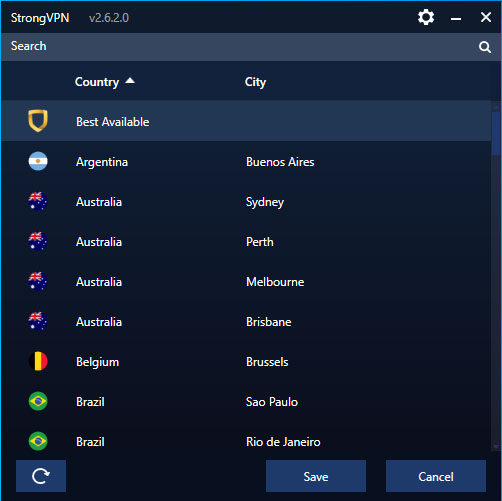Screen dimensions: 502x501
Task: Toggle sort arrow next to Country header
Action: coord(130,81)
